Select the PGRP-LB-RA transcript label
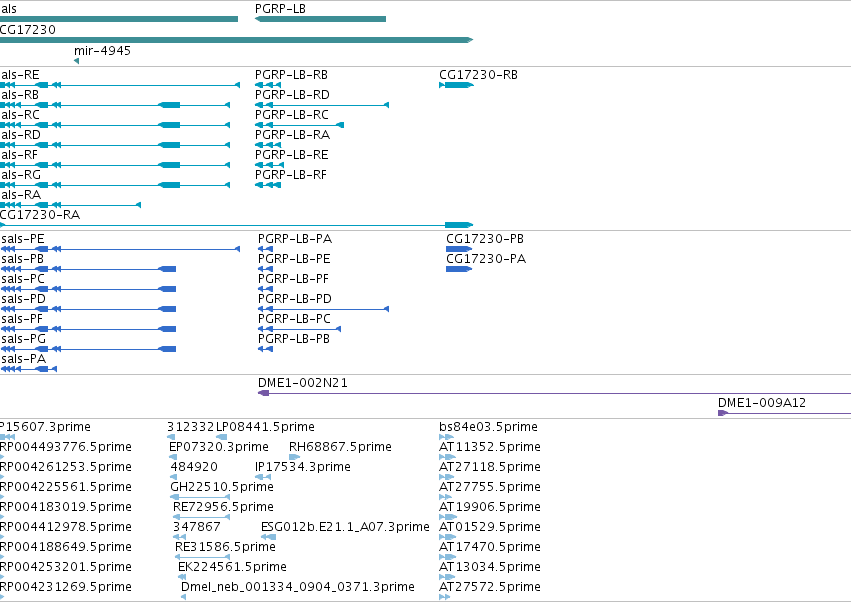 [x=293, y=135]
